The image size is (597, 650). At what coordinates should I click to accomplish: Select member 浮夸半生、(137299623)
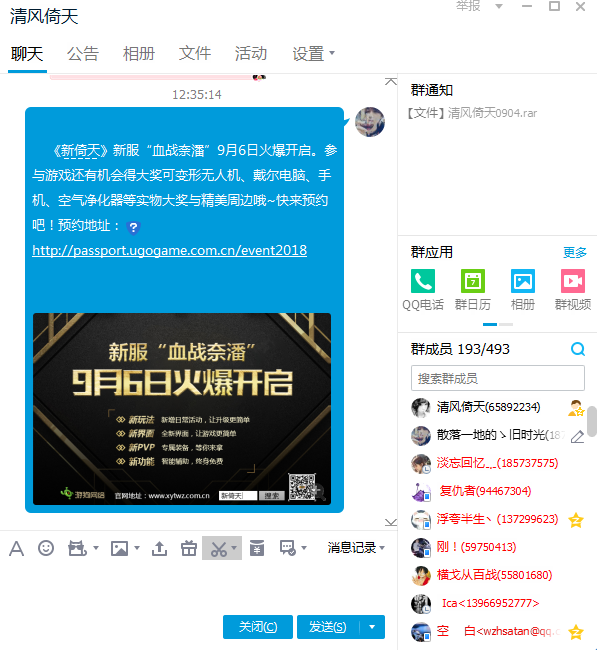[498, 520]
